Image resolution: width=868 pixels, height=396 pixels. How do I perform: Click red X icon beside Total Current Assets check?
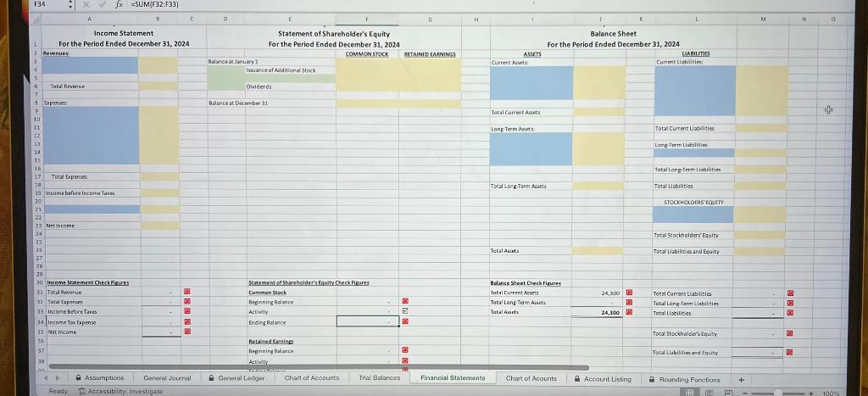[629, 292]
